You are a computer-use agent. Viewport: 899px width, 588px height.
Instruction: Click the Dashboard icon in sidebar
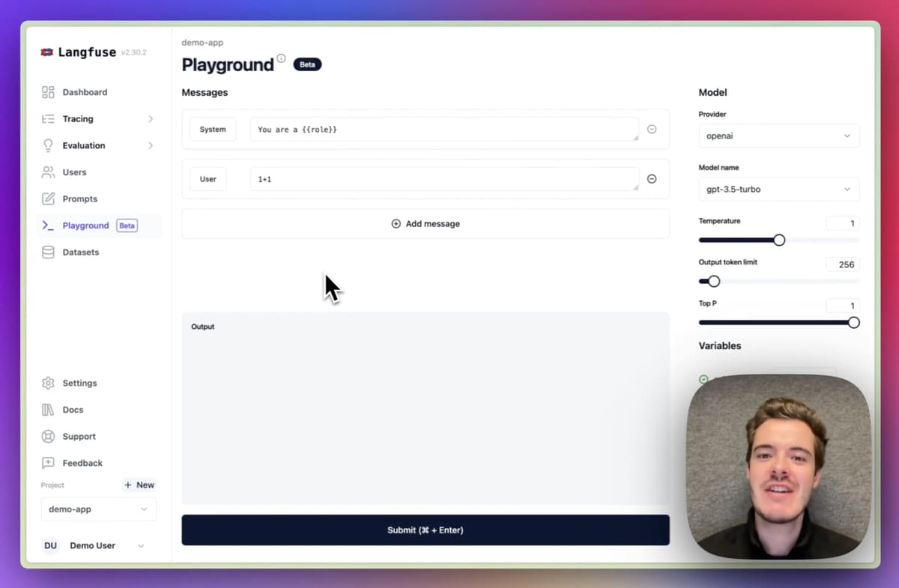(48, 92)
